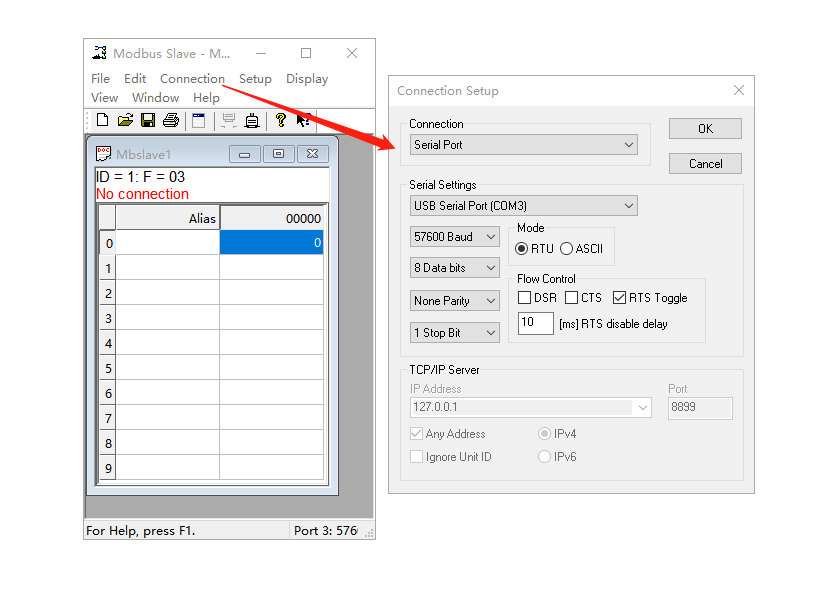Click row header 1 in the register table
The image size is (824, 616).
pos(108,269)
